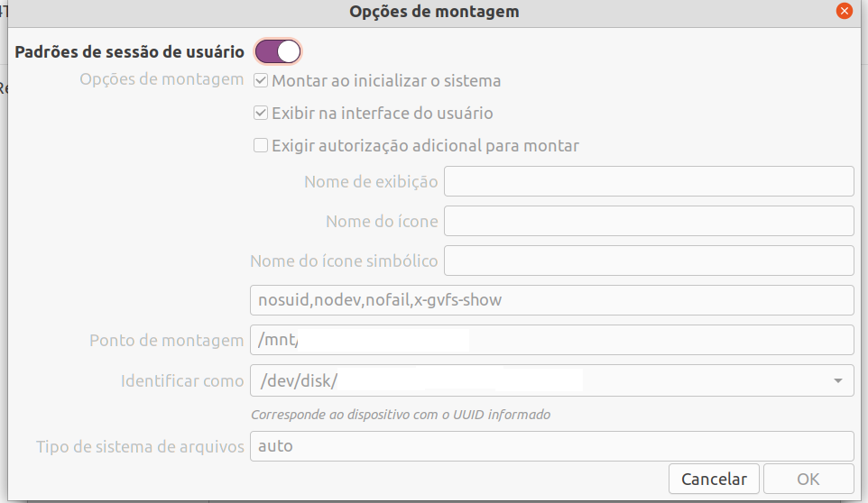The width and height of the screenshot is (868, 503).
Task: Check Montar ao inicializar o sistema
Action: pyautogui.click(x=261, y=81)
